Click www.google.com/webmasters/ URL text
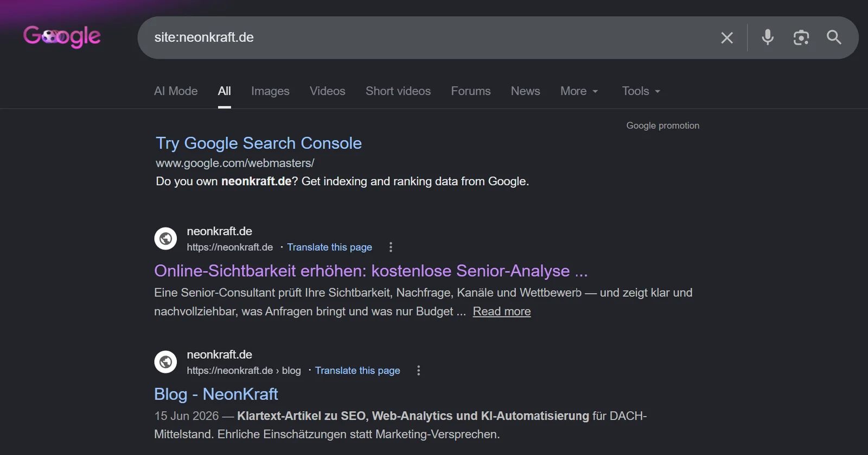 [235, 163]
